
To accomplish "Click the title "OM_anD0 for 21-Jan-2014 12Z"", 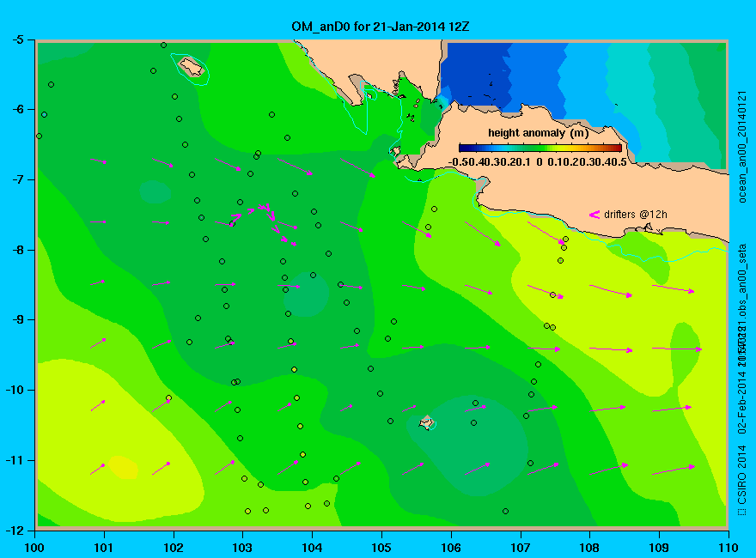I will [x=380, y=26].
